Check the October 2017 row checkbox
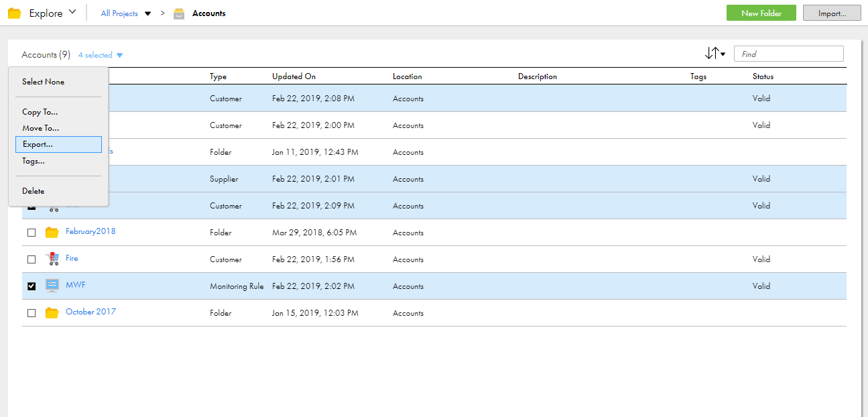This screenshot has width=868, height=417. click(x=32, y=313)
